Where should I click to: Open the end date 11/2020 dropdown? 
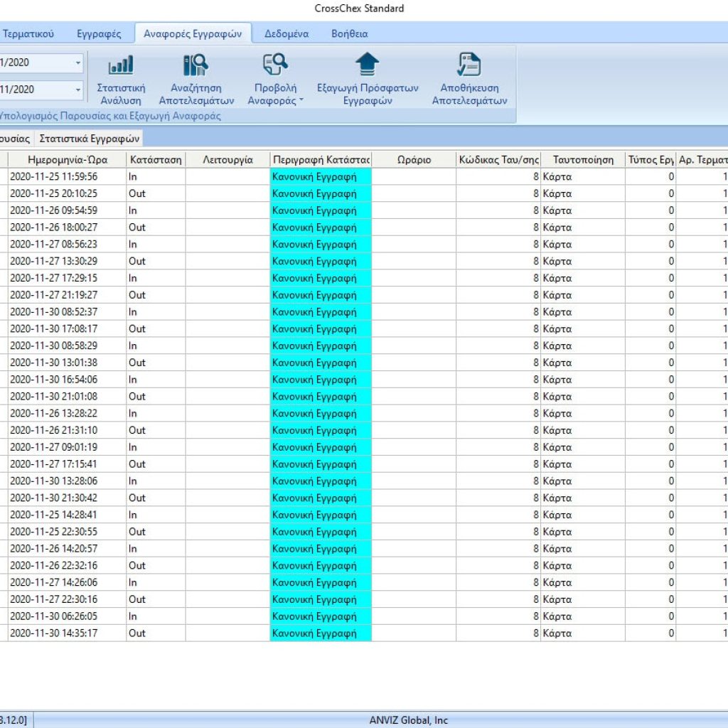click(x=78, y=89)
